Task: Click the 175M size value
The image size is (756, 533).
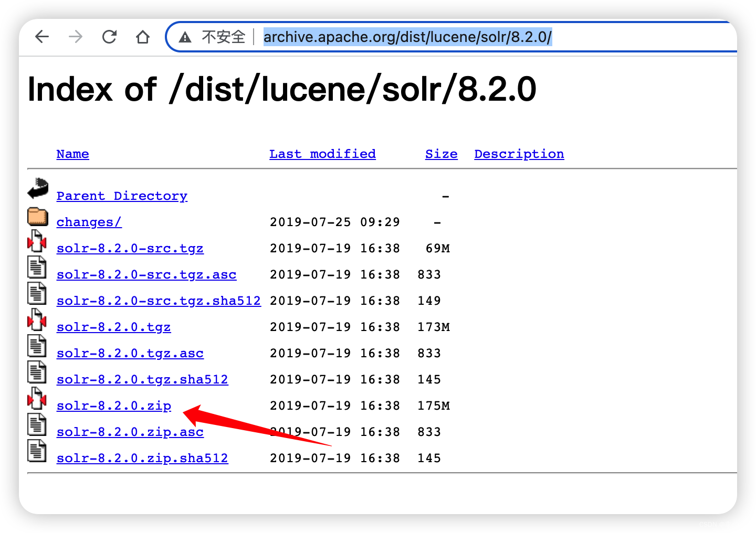Action: [x=434, y=406]
